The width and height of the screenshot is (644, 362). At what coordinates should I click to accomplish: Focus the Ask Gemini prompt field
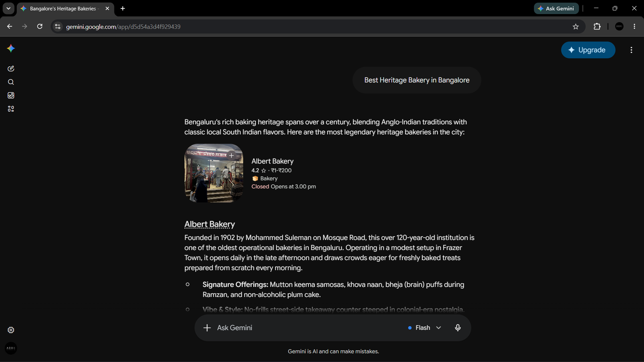pos(306,328)
